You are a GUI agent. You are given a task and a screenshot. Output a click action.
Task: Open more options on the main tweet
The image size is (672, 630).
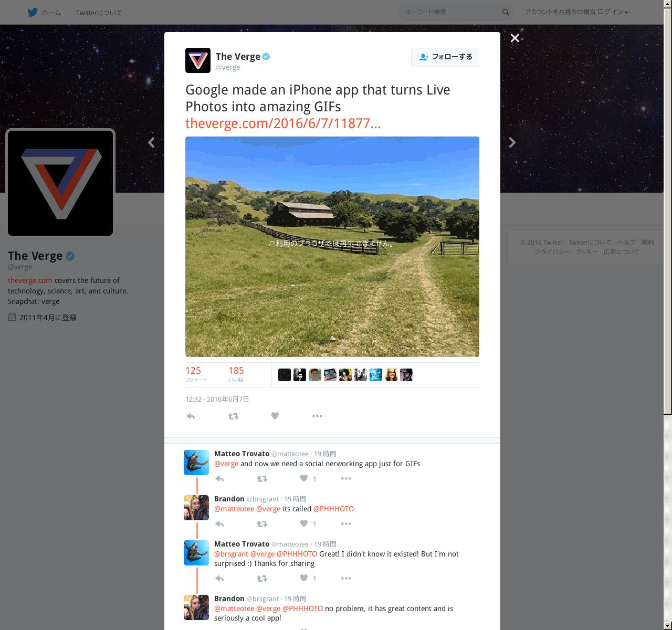(317, 416)
